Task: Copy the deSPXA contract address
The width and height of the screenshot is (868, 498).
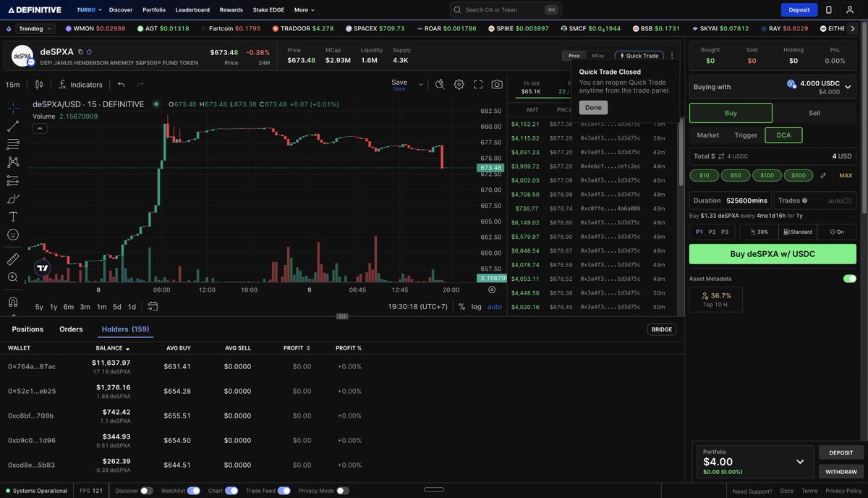Action: pos(80,52)
